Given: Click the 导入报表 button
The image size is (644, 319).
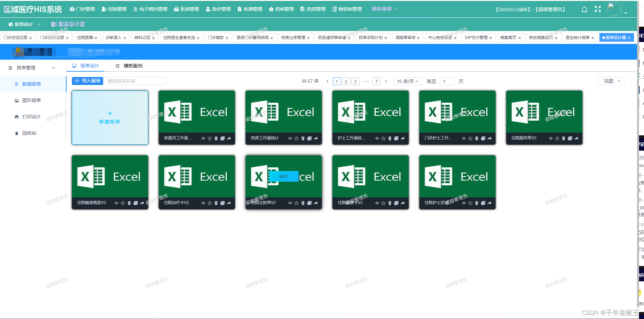Looking at the screenshot, I should (88, 81).
